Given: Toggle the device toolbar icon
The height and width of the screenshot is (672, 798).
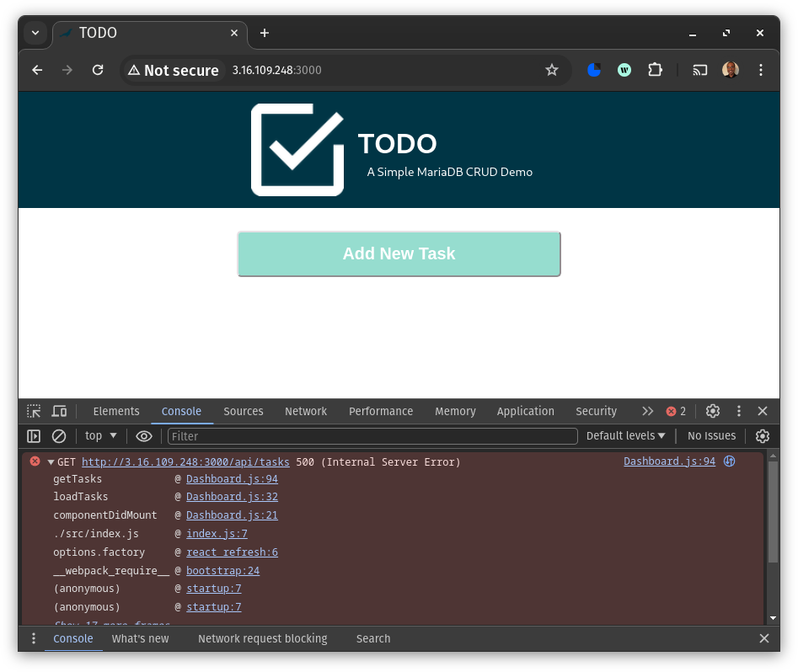Looking at the screenshot, I should tap(60, 411).
